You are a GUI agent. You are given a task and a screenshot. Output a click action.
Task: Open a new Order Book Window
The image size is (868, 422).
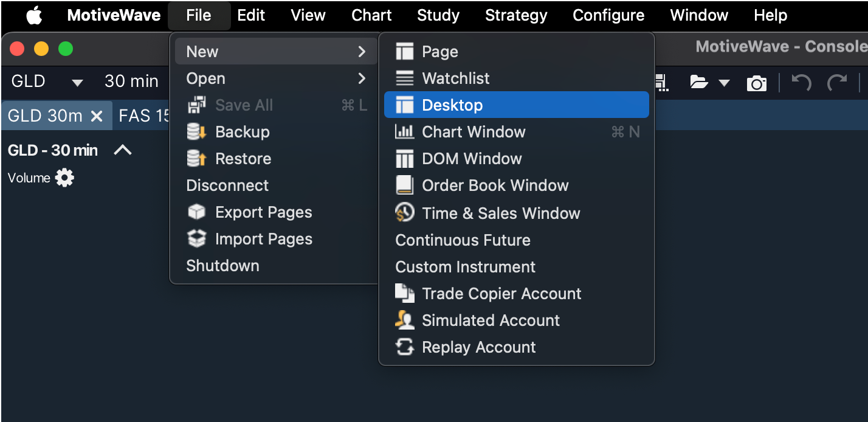(495, 185)
